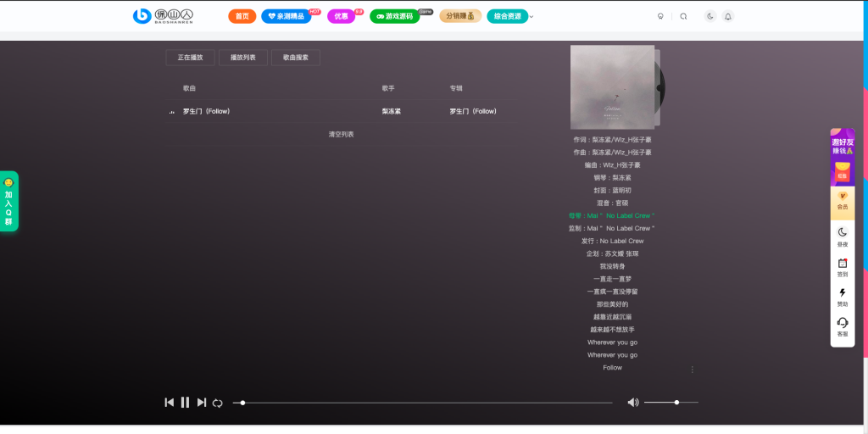Expand dropdown arrow beside 综合资源
The height and width of the screenshot is (434, 868).
[531, 17]
